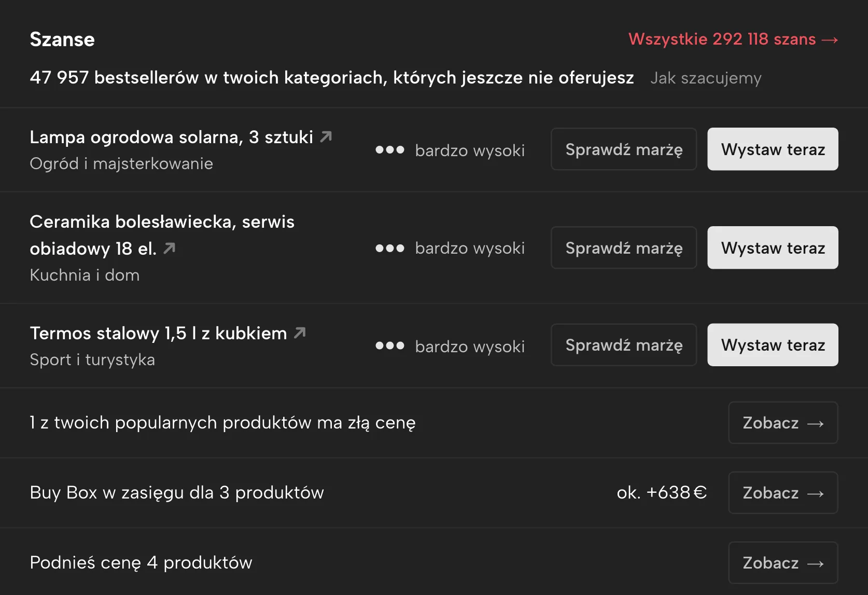
Task: Click Sprawdź marżę for Lampa ogrodowa solarna
Action: point(624,149)
